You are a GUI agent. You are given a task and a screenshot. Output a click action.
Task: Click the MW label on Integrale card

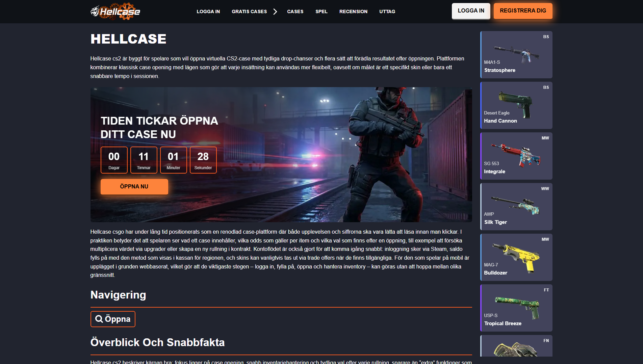click(x=545, y=138)
